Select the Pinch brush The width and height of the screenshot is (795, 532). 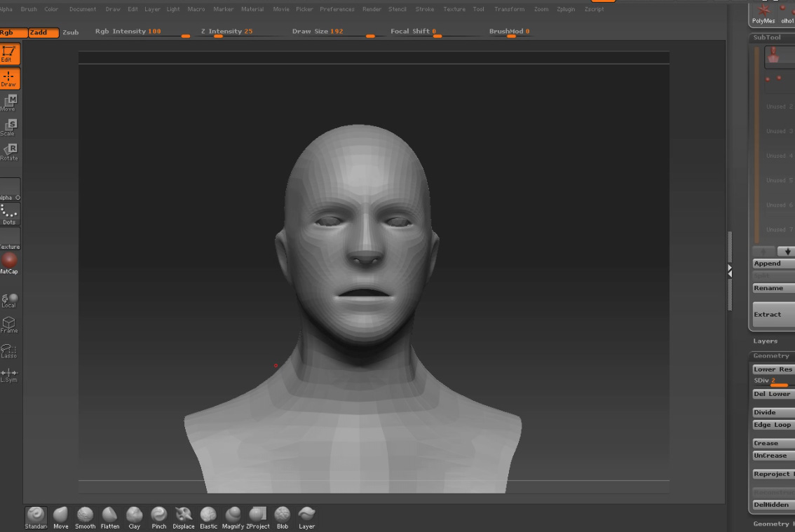[159, 516]
